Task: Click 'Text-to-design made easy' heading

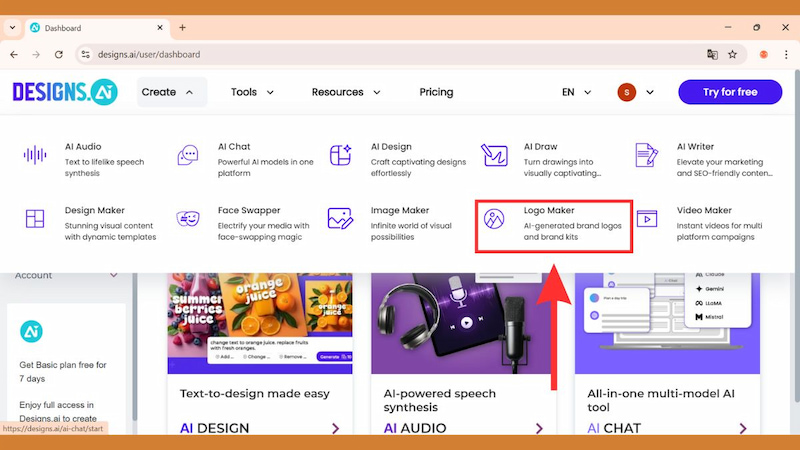Action: 255,393
